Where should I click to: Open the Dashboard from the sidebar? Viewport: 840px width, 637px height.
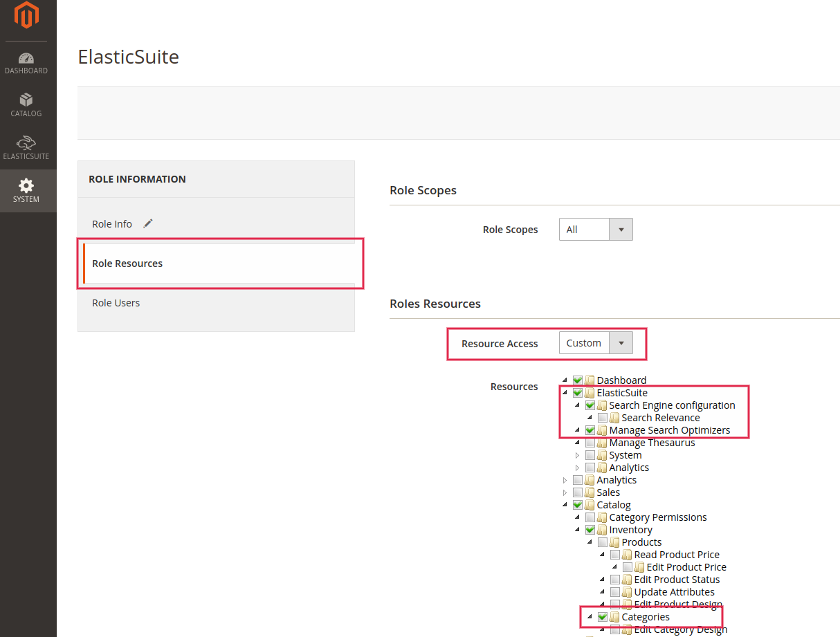click(x=26, y=64)
